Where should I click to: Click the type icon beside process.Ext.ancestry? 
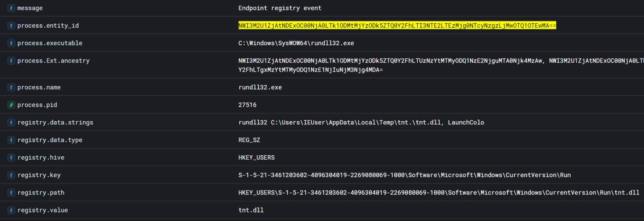click(11, 61)
